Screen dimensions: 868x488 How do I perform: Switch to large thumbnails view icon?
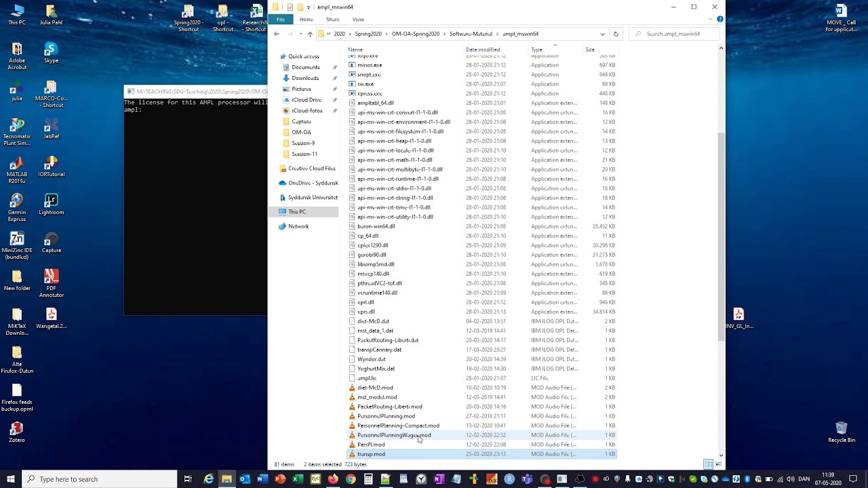tap(719, 464)
